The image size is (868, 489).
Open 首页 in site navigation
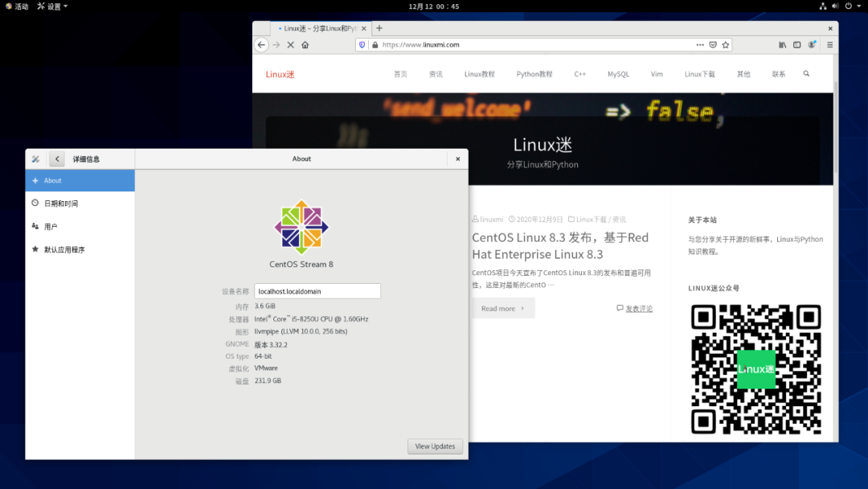click(400, 74)
